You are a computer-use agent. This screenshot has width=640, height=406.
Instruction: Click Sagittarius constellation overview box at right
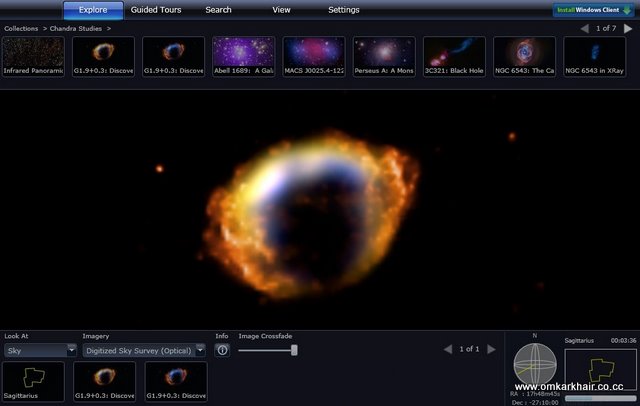pyautogui.click(x=600, y=368)
